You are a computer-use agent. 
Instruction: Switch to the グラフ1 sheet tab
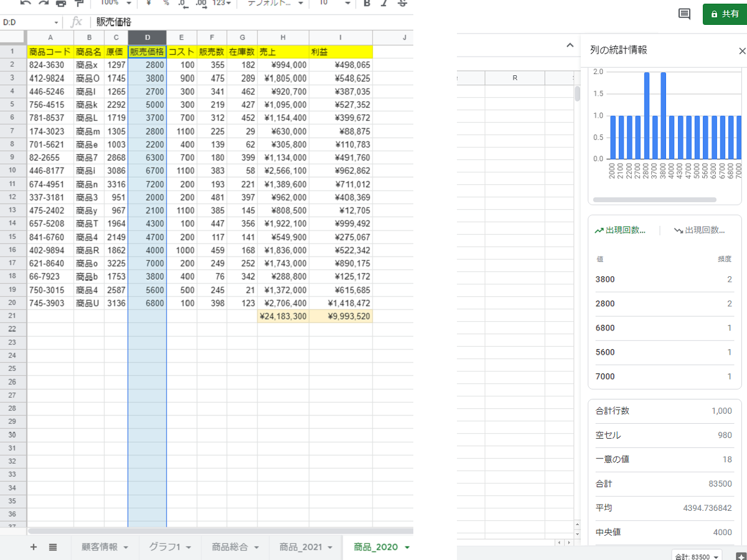pyautogui.click(x=164, y=547)
